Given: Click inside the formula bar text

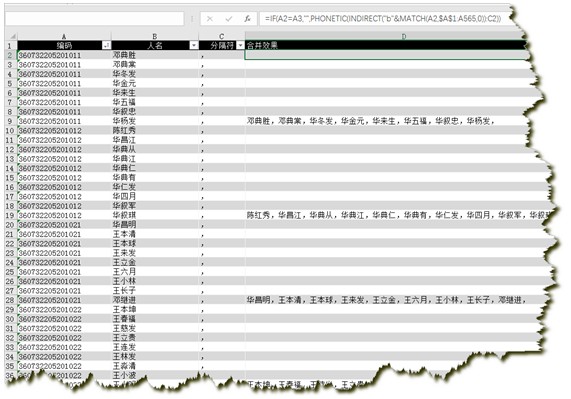Looking at the screenshot, I should (383, 19).
